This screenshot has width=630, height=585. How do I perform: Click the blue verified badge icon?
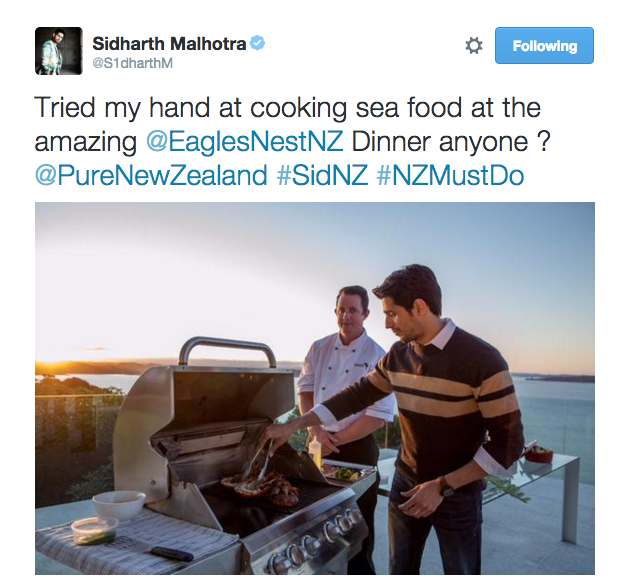pos(257,43)
